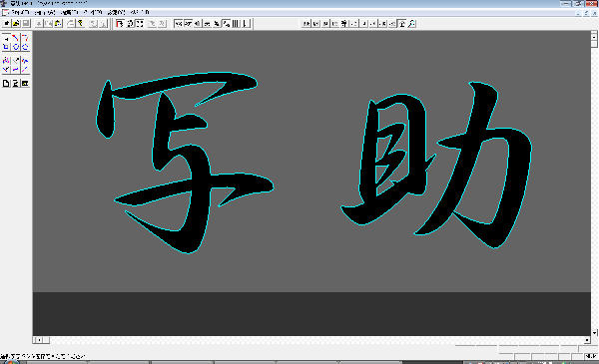Click the toolbar icon with three vertical bars
This screenshot has height=364, width=599.
tap(236, 24)
